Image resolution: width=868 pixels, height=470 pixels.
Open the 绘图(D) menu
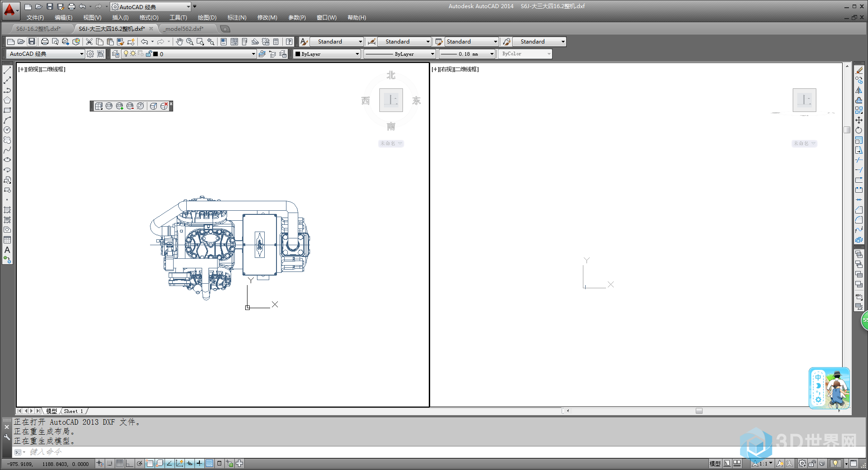[207, 18]
